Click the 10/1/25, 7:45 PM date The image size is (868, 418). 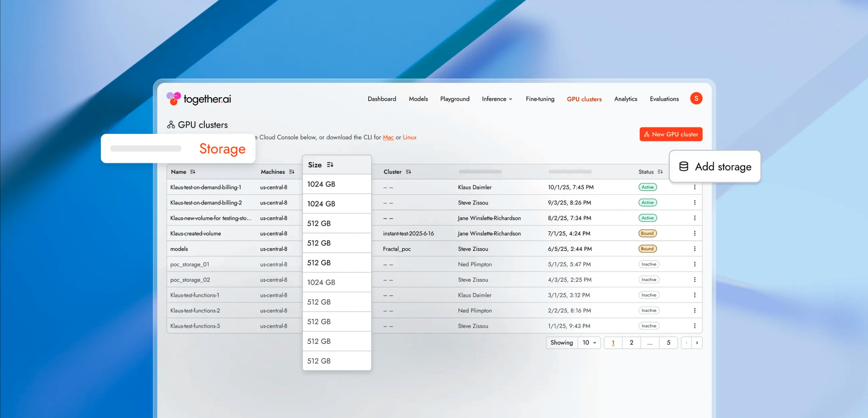570,187
